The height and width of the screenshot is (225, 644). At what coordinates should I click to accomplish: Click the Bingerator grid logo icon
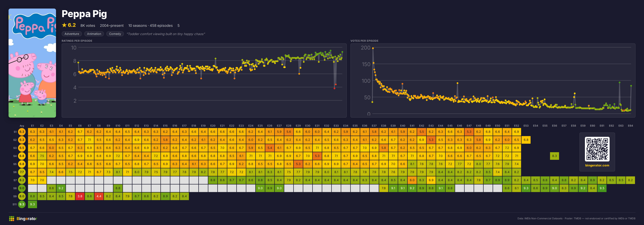(12, 219)
